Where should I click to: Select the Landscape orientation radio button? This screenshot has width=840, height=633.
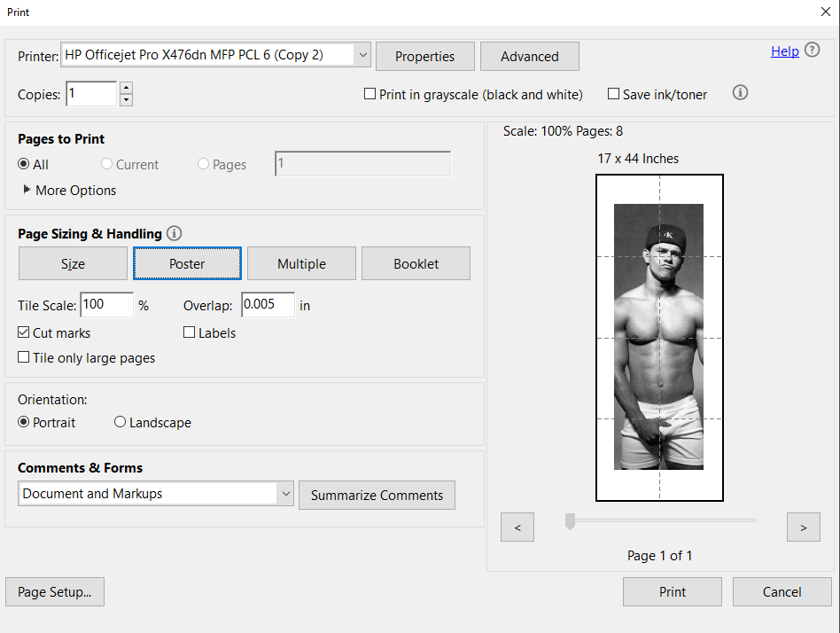121,423
